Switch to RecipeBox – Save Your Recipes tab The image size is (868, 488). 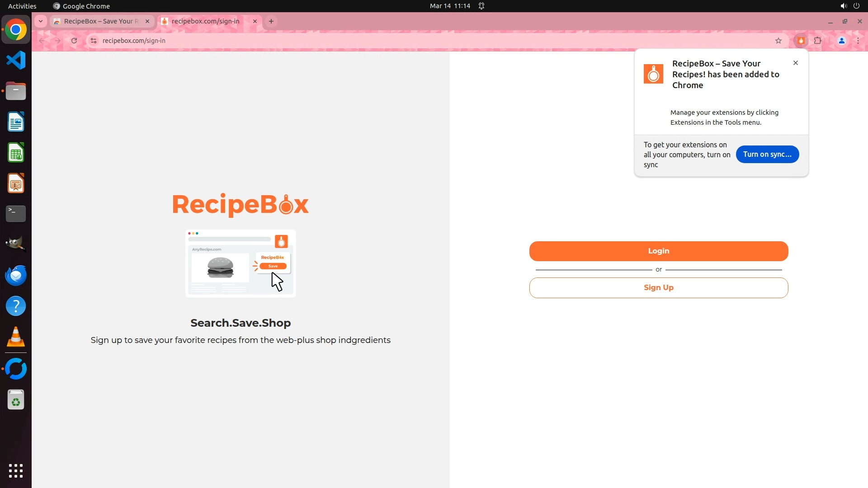100,21
